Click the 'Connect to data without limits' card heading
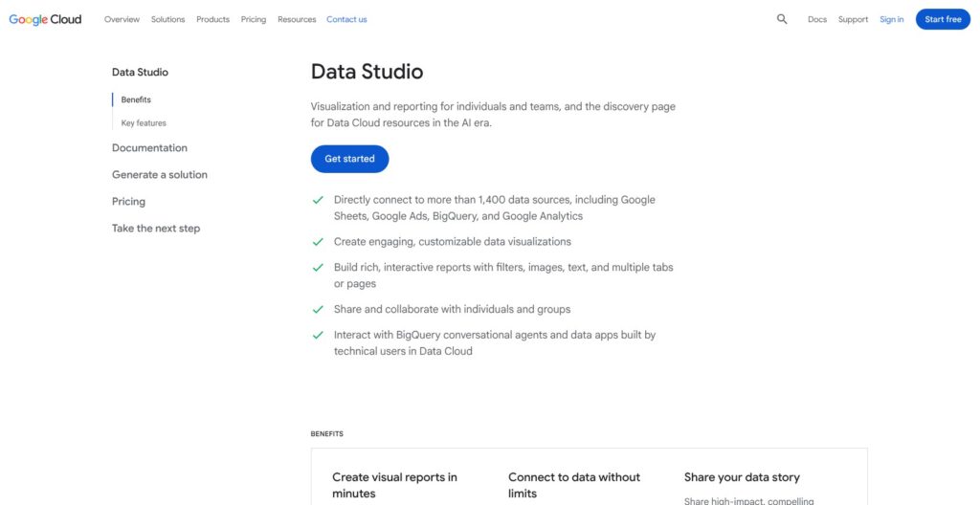 (574, 485)
